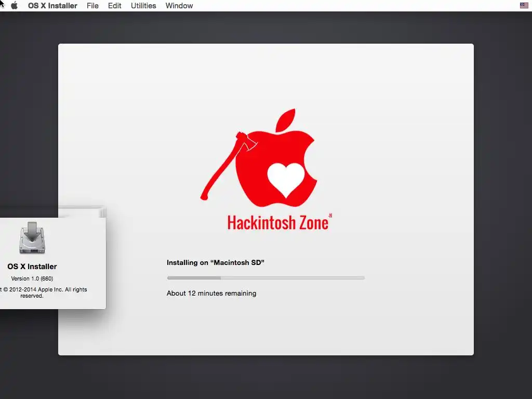The image size is (532, 399).
Task: Click 'Installing on "Macintosh SD"' label
Action: tap(216, 262)
